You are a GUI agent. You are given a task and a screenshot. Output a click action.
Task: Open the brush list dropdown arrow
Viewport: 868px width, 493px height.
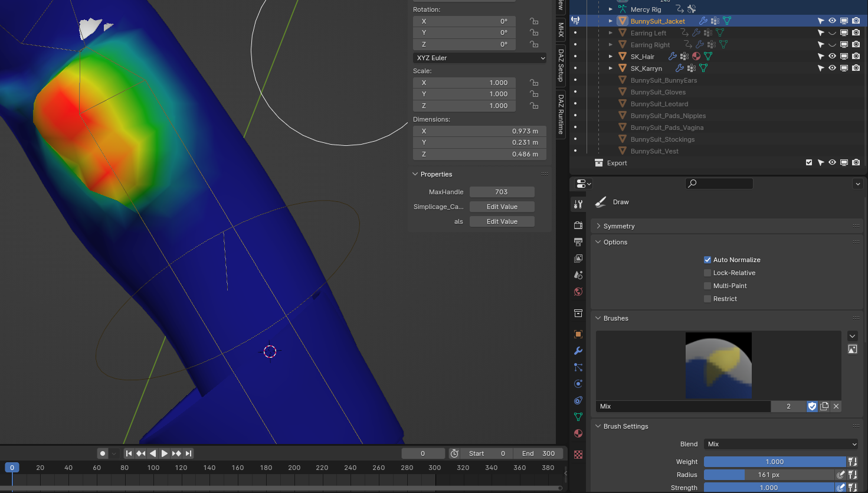tap(853, 336)
